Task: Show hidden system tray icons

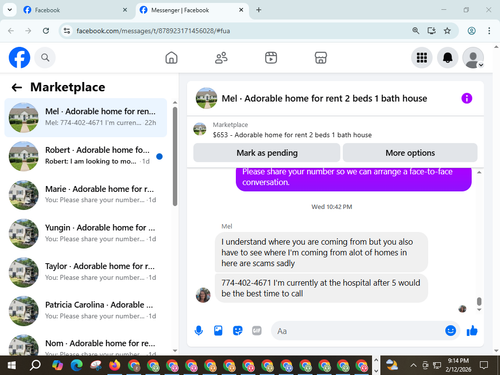Action: click(413, 365)
